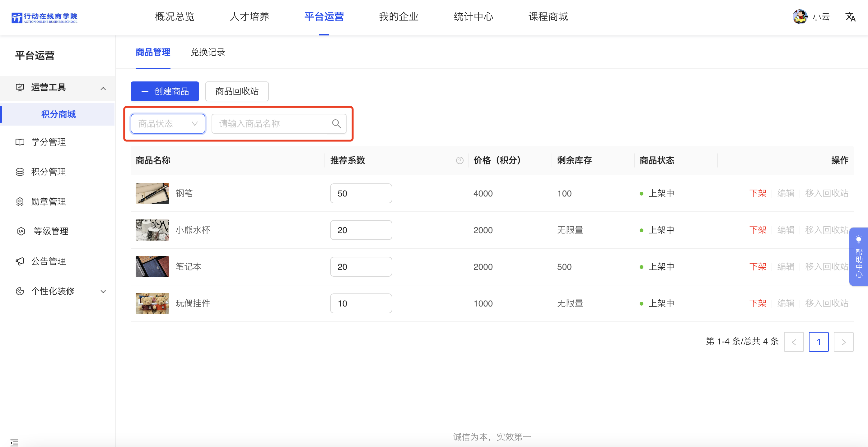
Task: Click 下架 for the 玩偶挂件 product
Action: [758, 303]
